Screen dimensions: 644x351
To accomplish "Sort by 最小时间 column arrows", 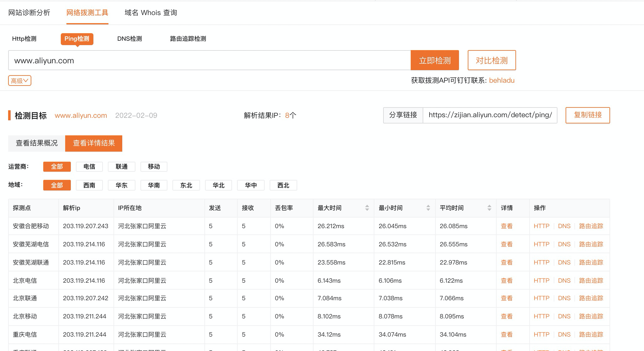I will 428,208.
